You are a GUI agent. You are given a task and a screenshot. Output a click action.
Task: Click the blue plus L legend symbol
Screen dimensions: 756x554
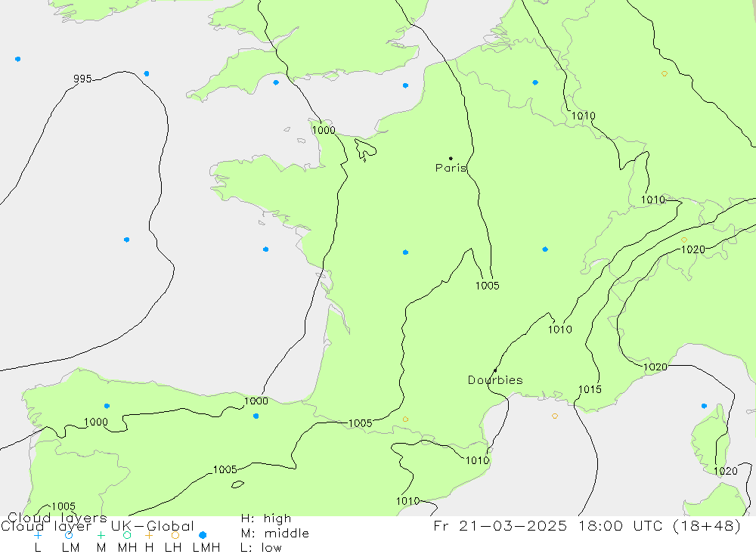tap(38, 535)
